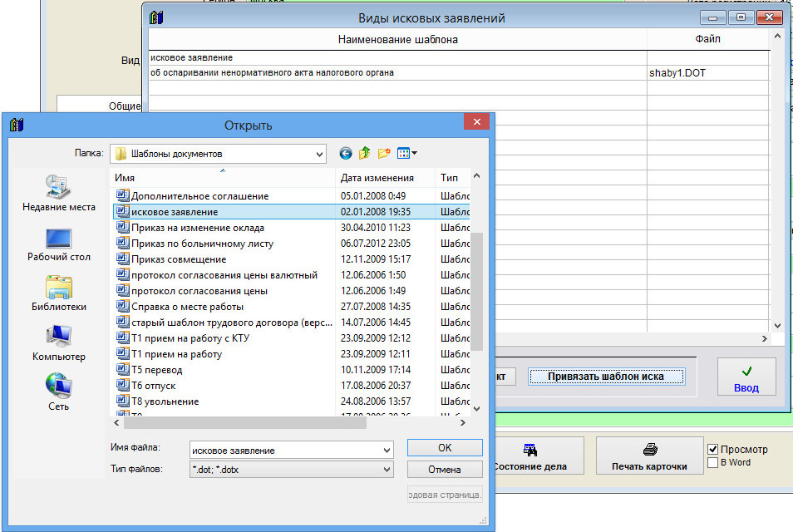Viewport: 793px width, 532px height.
Task: Select Компьютер in places sidebar
Action: [58, 343]
